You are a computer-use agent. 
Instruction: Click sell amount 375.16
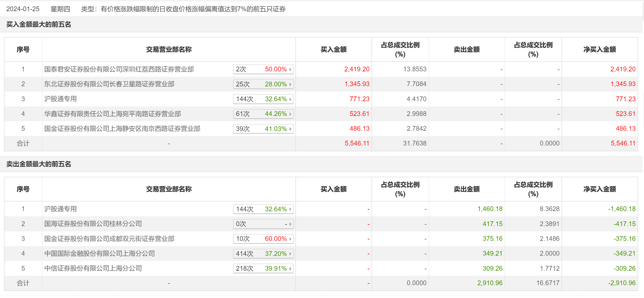492,239
